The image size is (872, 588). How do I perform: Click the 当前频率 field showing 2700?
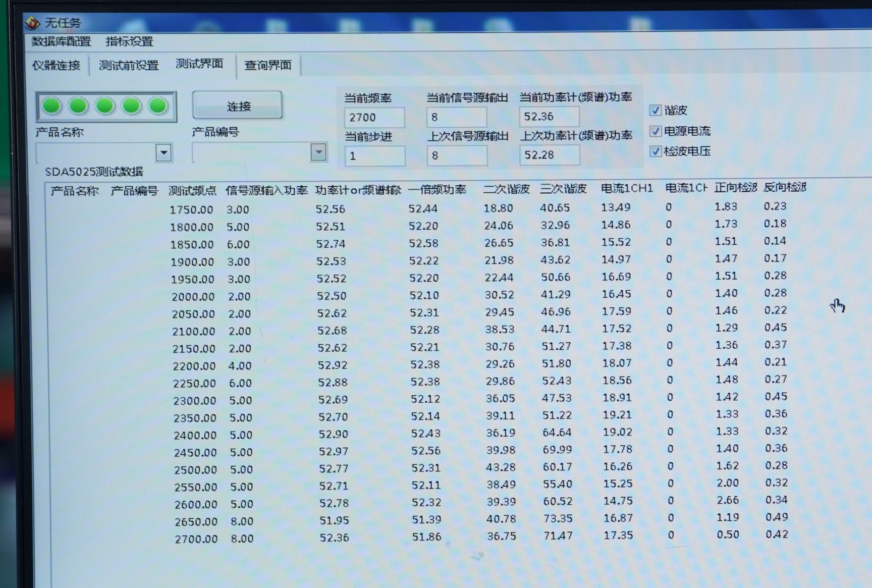coord(374,118)
